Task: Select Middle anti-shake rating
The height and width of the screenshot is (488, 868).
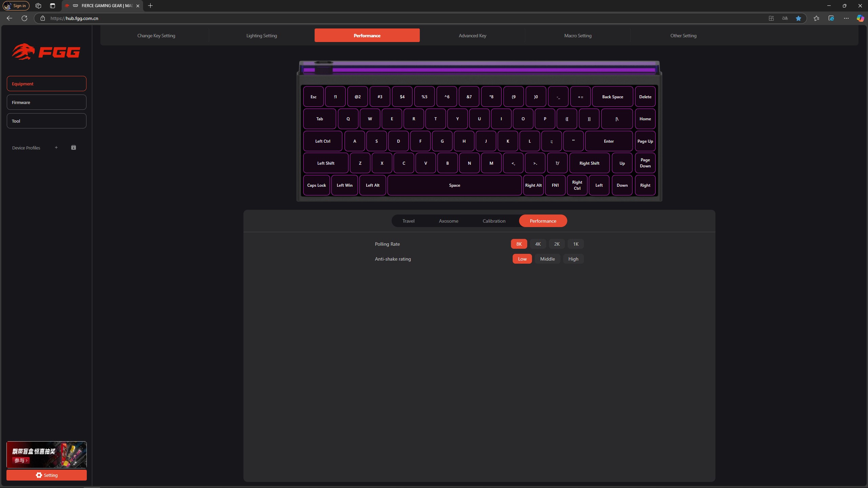Action: pyautogui.click(x=548, y=259)
